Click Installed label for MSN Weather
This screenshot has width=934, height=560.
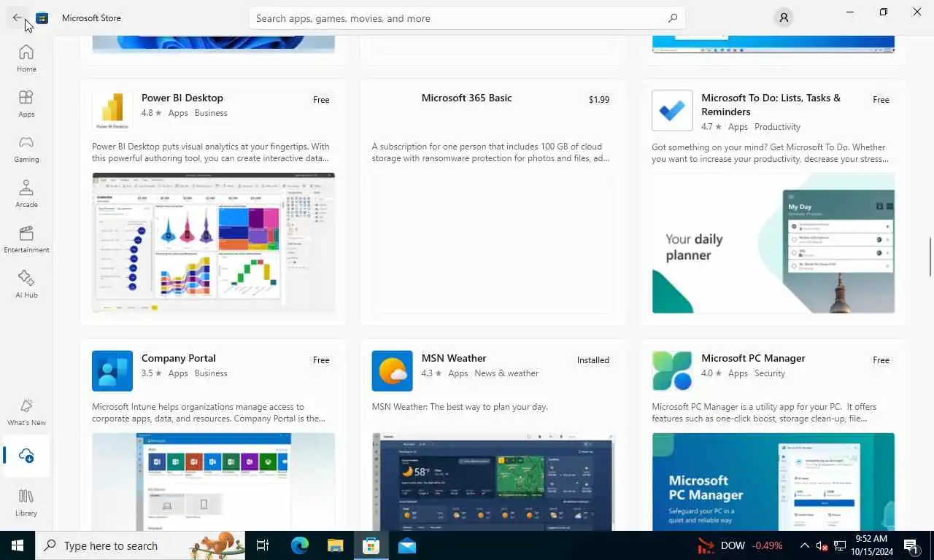[x=593, y=360]
